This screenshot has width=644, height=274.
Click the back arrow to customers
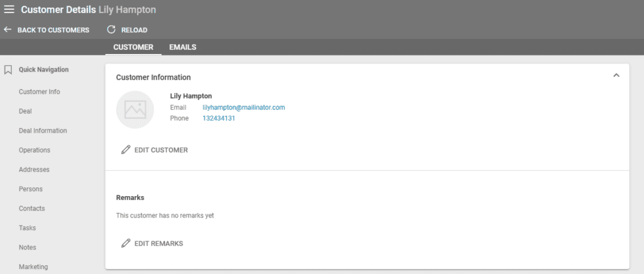pos(8,30)
